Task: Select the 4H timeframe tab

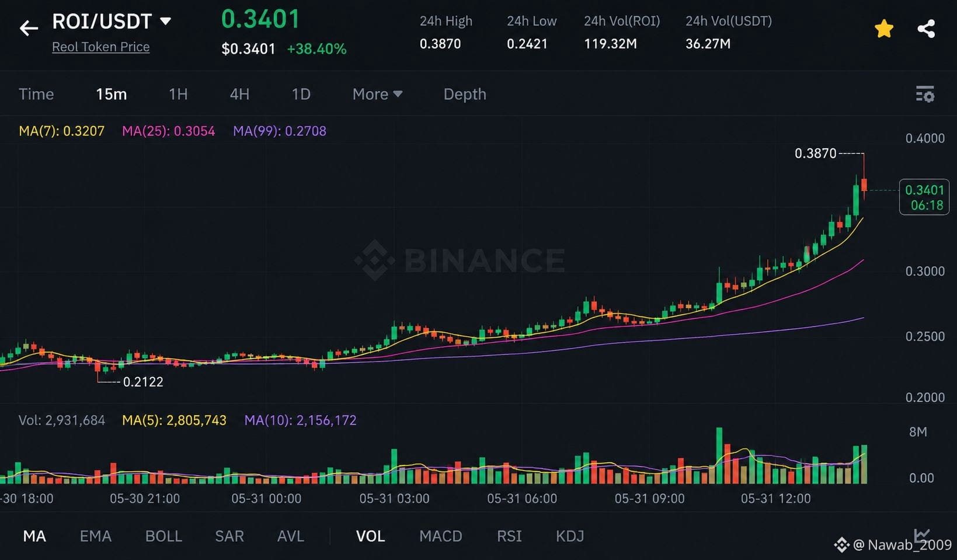Action: [x=239, y=94]
